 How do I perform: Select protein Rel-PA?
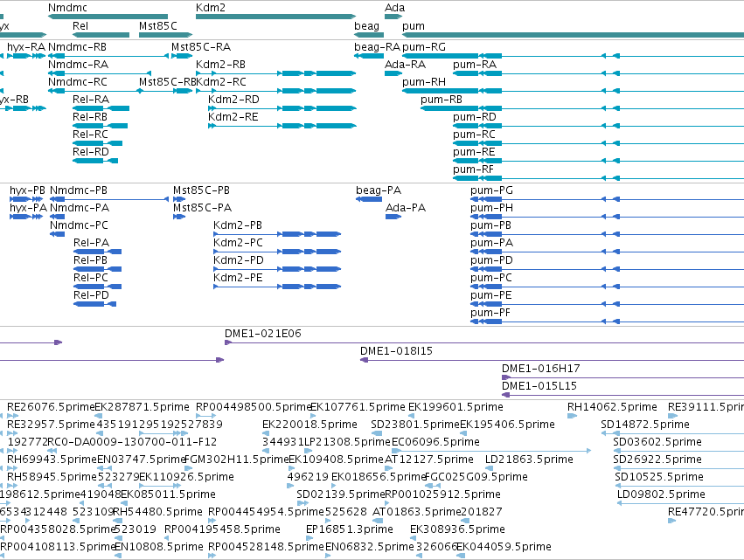click(x=98, y=252)
